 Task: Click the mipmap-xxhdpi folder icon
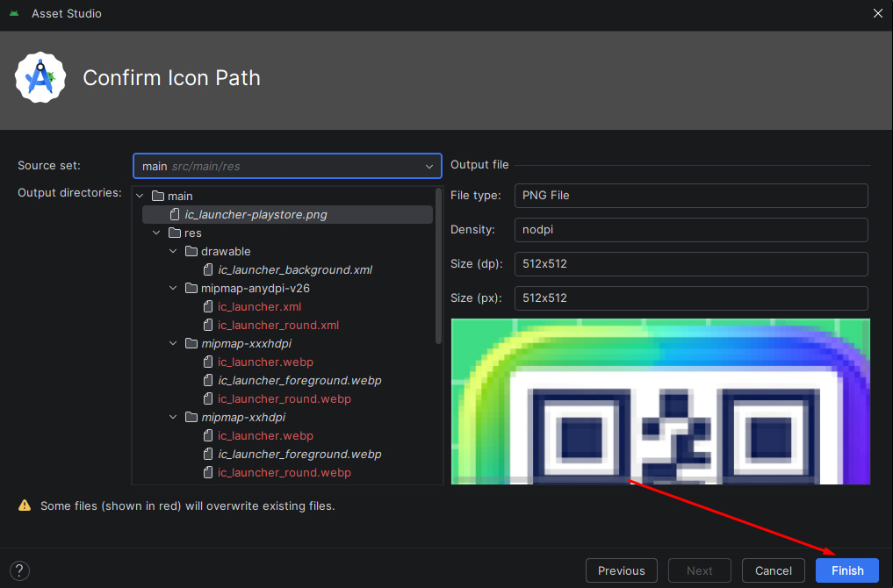coord(191,417)
